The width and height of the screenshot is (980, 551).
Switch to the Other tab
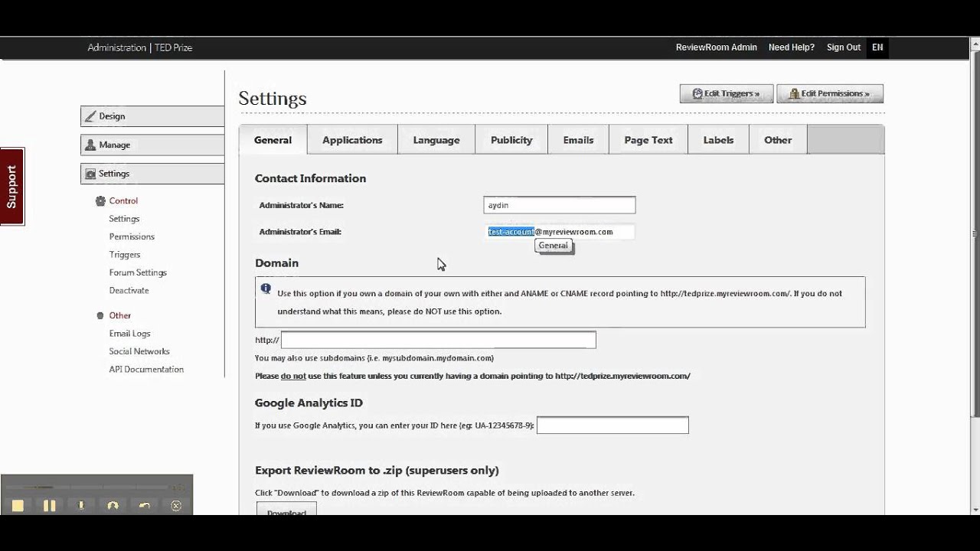(778, 140)
